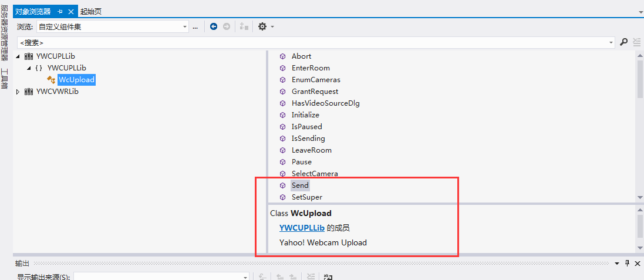Toggle auto-hide pin on 输出 panel
The width and height of the screenshot is (644, 280).
pyautogui.click(x=627, y=264)
